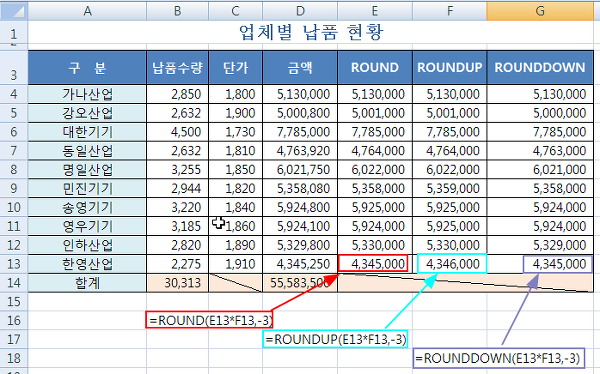Select row 14 header
The width and height of the screenshot is (600, 374).
[x=14, y=283]
